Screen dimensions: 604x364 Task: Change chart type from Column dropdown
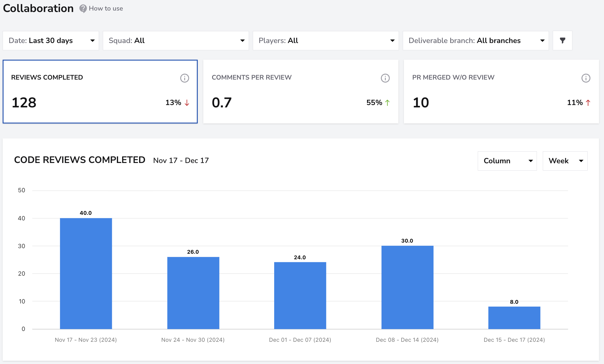pyautogui.click(x=507, y=161)
